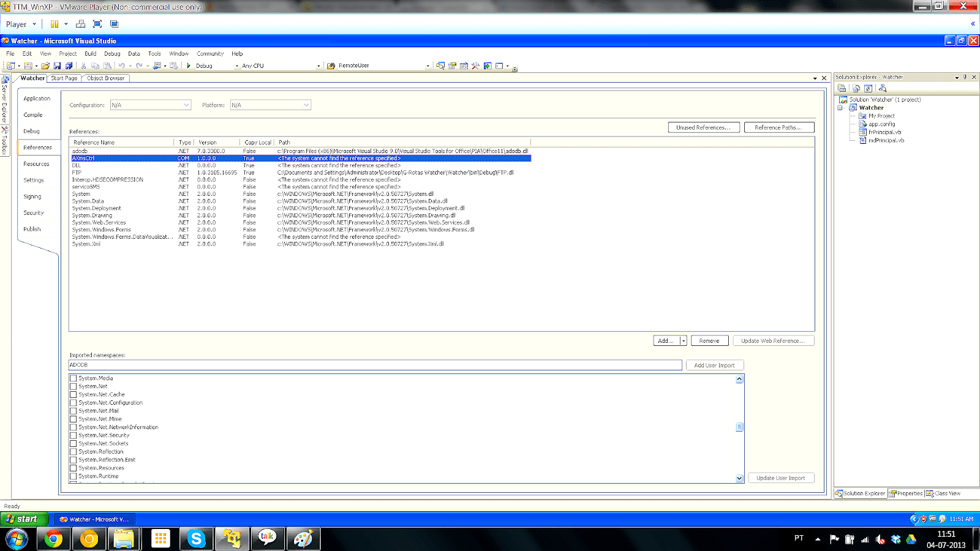
Task: Open the Server Explorer side tab
Action: click(x=4, y=100)
